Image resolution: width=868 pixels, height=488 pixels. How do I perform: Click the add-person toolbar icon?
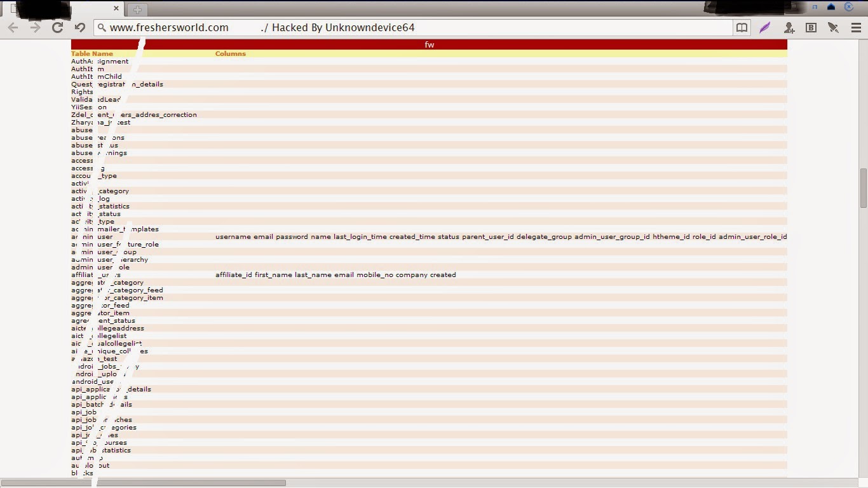(x=789, y=27)
